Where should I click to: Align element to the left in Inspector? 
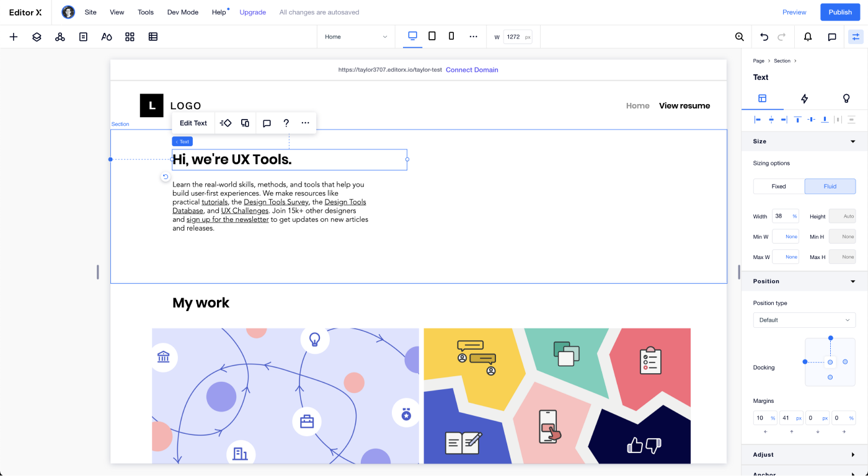pyautogui.click(x=758, y=119)
